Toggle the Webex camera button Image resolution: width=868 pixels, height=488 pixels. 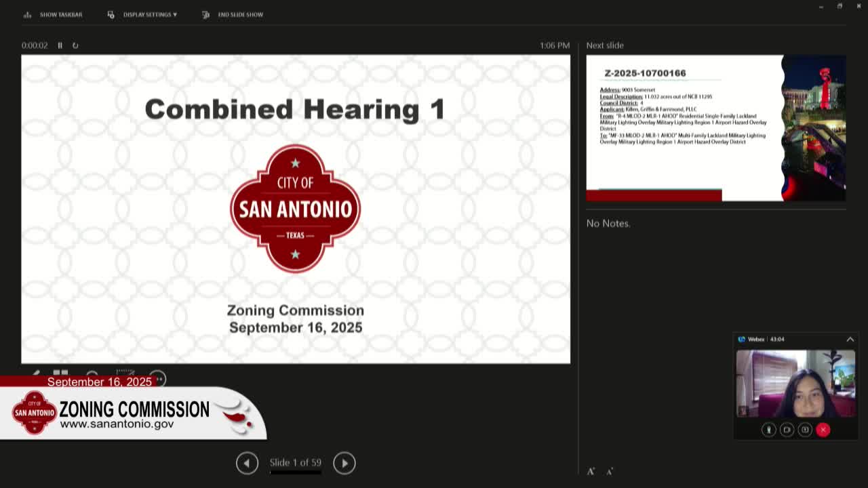[x=787, y=430]
